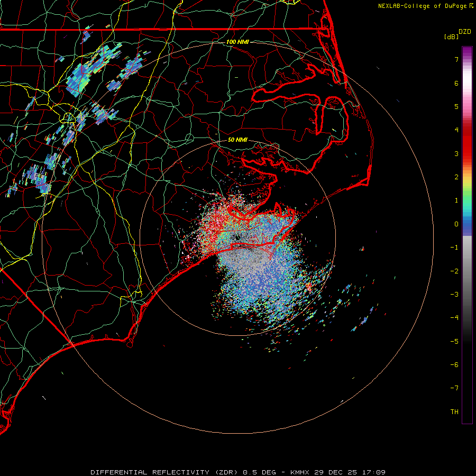Click the -1 value on color scale
This screenshot has width=476, height=476.
pos(454,248)
